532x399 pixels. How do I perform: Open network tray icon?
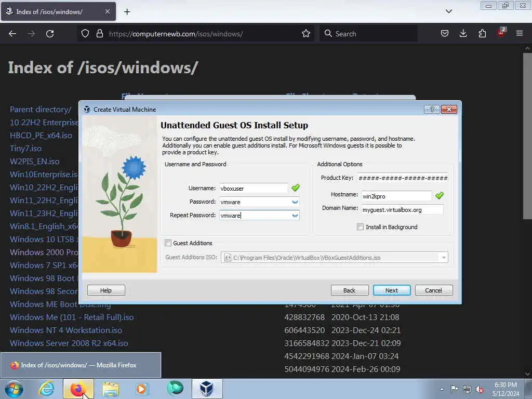click(x=467, y=390)
